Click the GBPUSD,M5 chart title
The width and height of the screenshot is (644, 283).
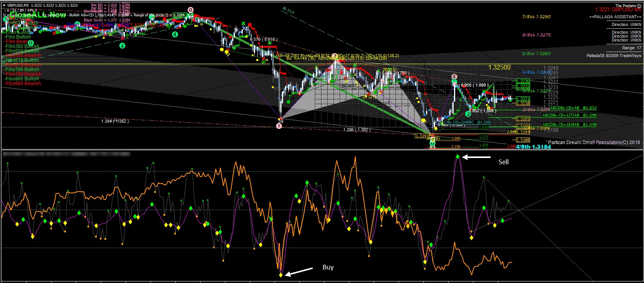point(18,5)
